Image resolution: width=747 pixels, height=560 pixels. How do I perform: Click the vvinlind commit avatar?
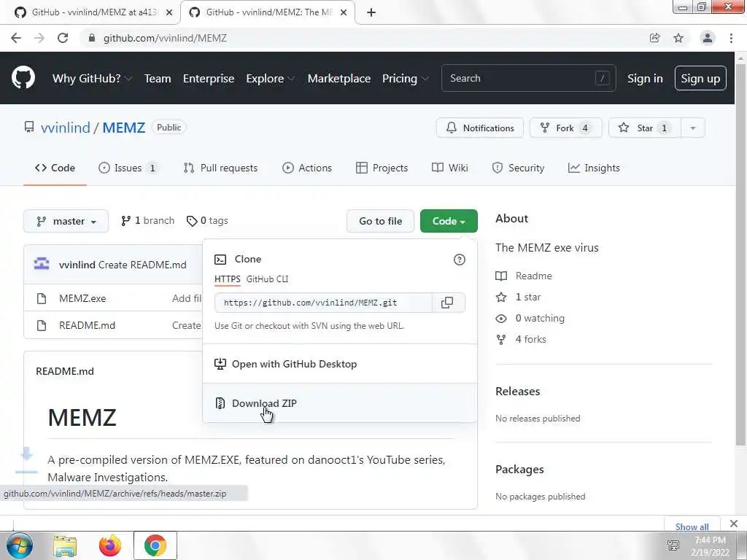pyautogui.click(x=42, y=264)
